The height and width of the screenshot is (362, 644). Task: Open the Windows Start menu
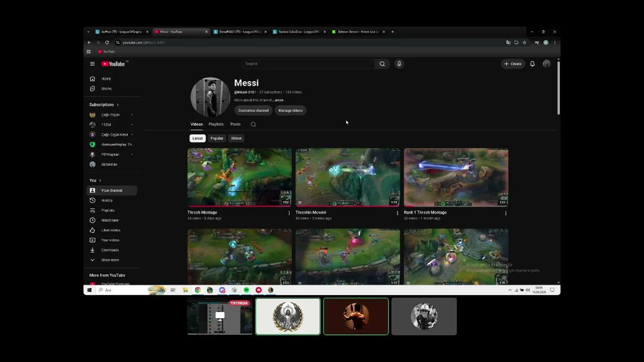click(90, 290)
